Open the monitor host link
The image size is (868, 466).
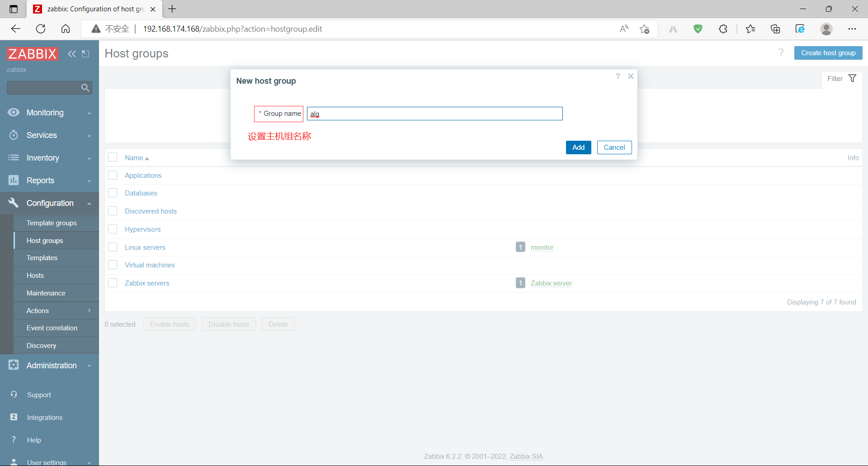coord(542,247)
